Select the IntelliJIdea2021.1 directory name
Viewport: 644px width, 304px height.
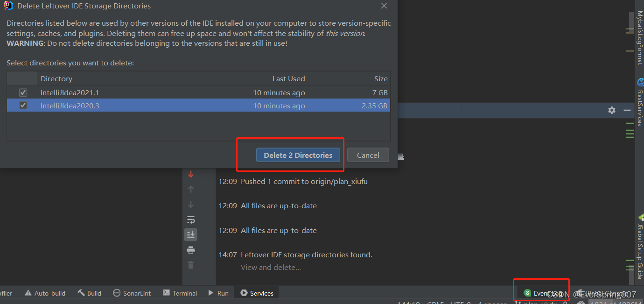(70, 92)
